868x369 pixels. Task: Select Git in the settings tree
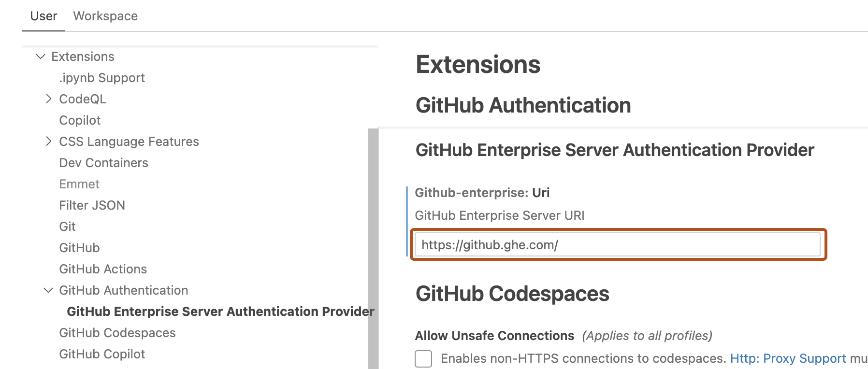67,227
